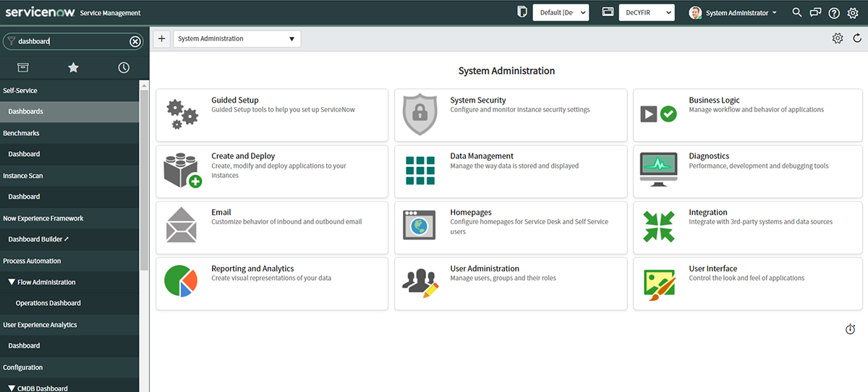The width and height of the screenshot is (868, 392).
Task: Click the Homepages title link
Action: point(471,213)
